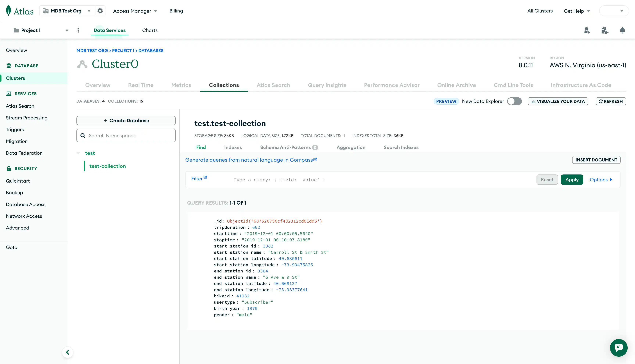Enable the New Data Explorer toggle
Viewport: 635px width, 364px height.
(x=514, y=101)
